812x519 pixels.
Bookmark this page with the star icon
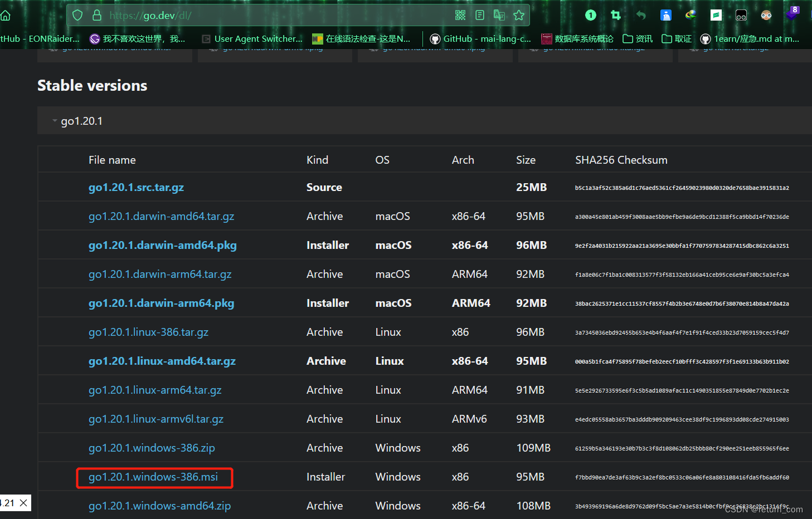click(519, 15)
